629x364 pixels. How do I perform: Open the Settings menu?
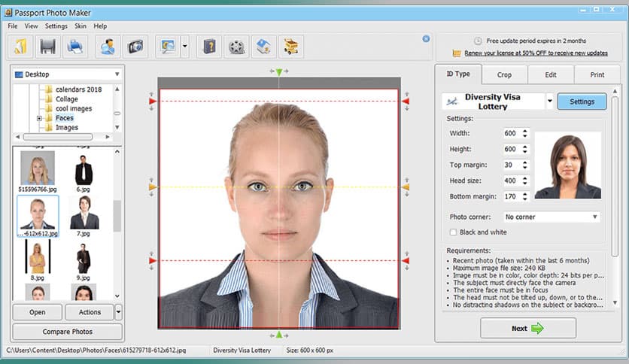pyautogui.click(x=56, y=26)
